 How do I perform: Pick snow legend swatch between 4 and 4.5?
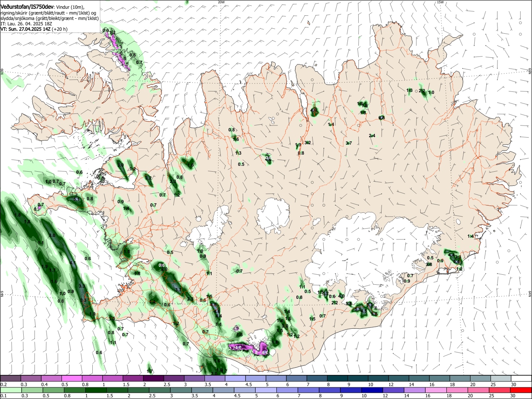coord(235,378)
